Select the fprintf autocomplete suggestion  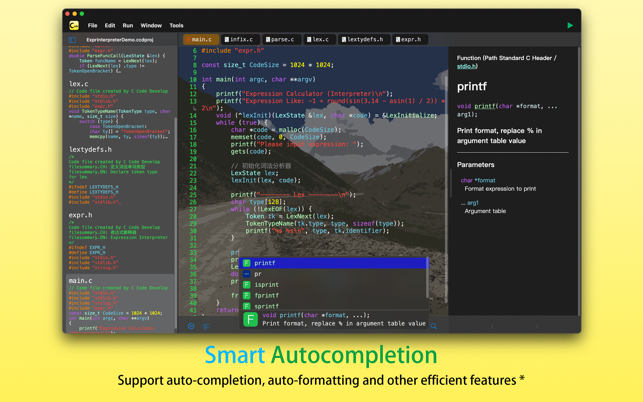pyautogui.click(x=333, y=295)
